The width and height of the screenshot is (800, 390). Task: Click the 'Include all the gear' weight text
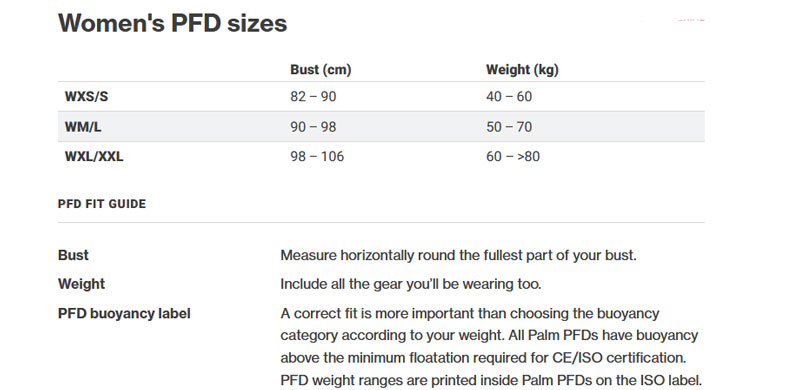[x=411, y=284]
